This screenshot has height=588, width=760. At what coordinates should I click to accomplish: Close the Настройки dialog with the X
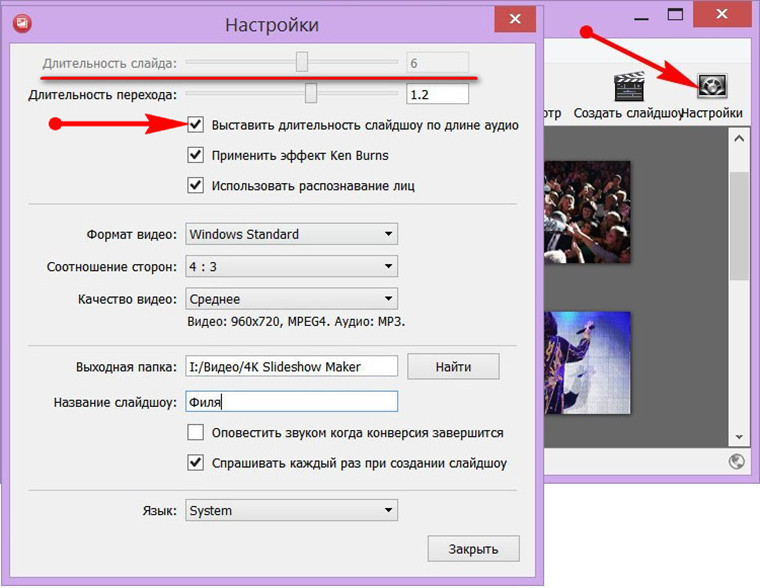click(515, 19)
